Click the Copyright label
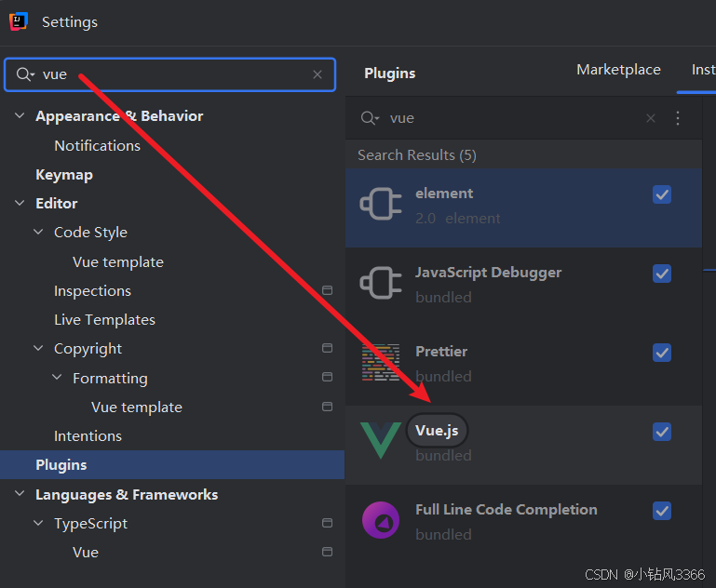Image resolution: width=716 pixels, height=588 pixels. point(88,349)
